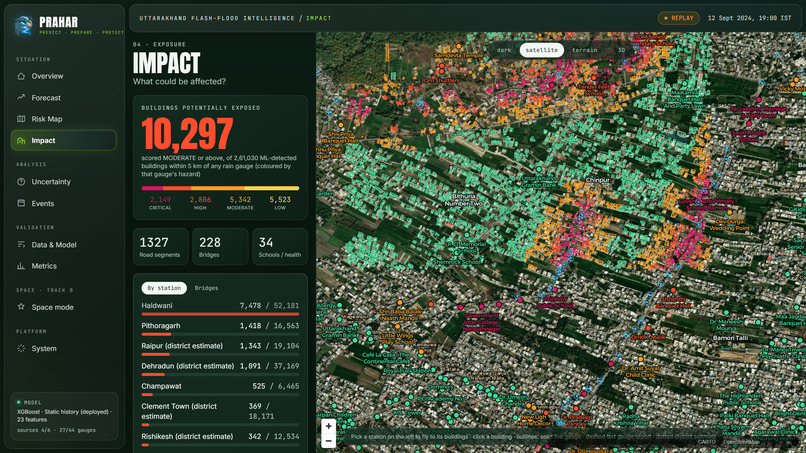This screenshot has height=453, width=806.
Task: Switch basemap to terrain
Action: click(x=585, y=50)
